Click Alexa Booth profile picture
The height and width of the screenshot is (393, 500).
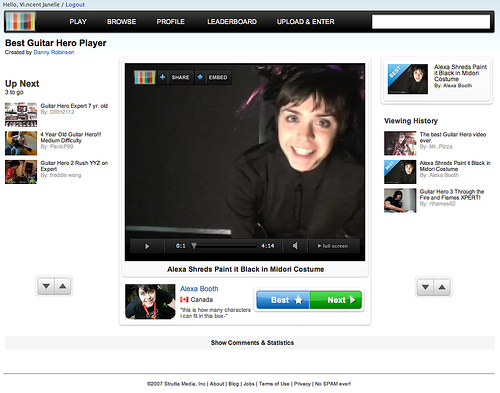pos(150,302)
